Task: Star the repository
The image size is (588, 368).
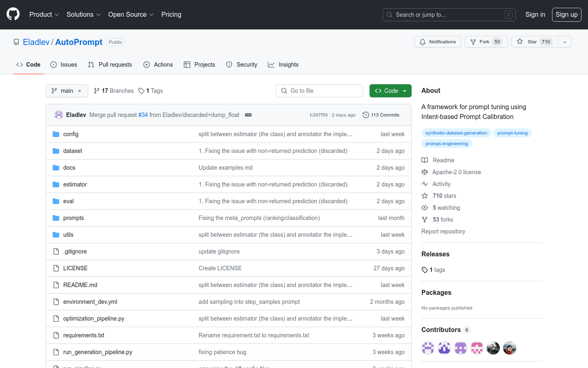Action: pyautogui.click(x=535, y=42)
